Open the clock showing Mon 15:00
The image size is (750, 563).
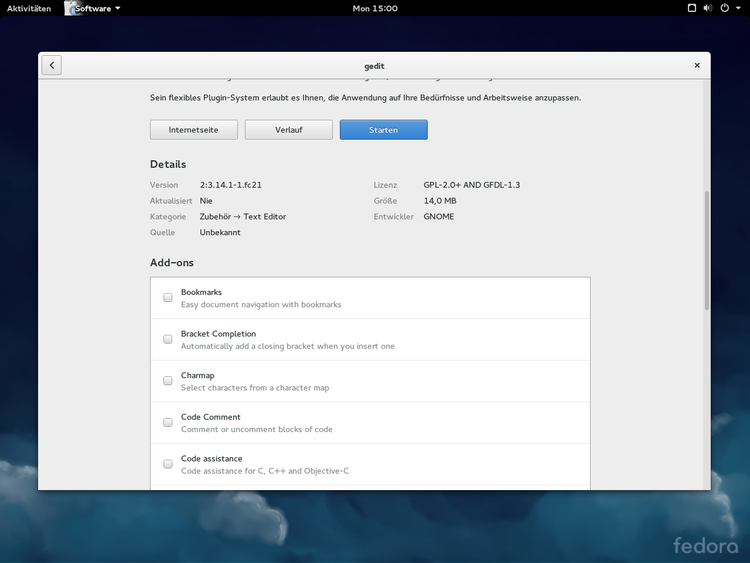375,8
